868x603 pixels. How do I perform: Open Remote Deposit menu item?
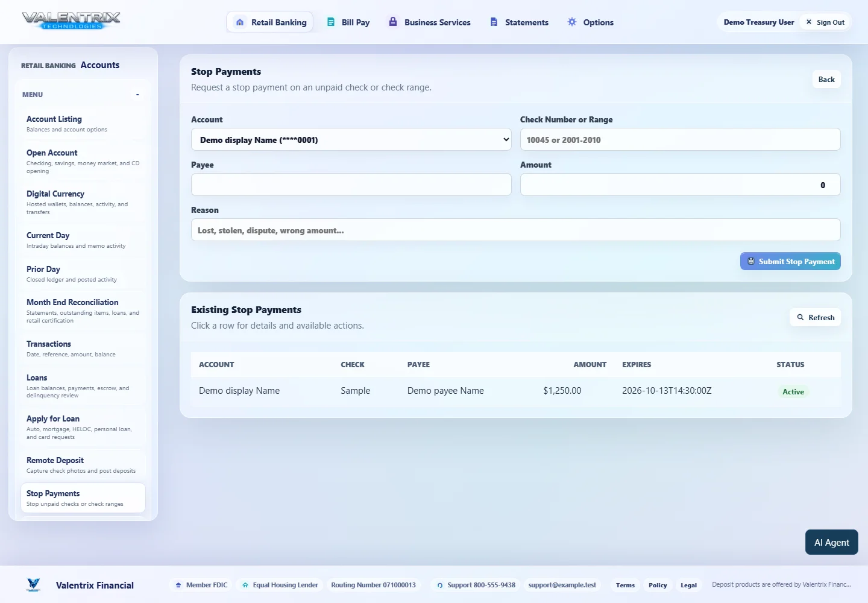click(83, 465)
